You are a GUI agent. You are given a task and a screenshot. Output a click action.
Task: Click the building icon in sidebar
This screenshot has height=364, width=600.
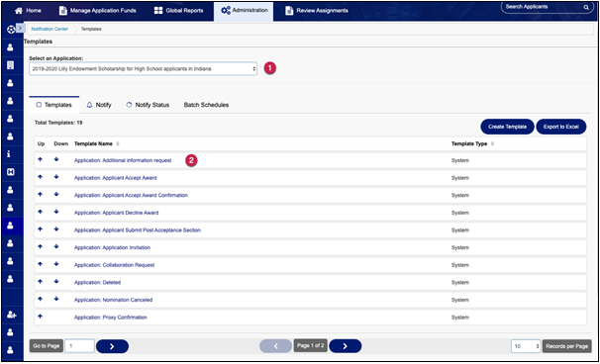click(10, 65)
